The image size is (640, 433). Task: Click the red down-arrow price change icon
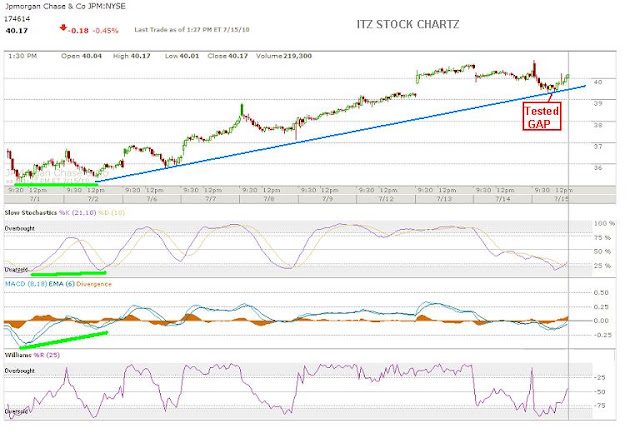pyautogui.click(x=63, y=28)
